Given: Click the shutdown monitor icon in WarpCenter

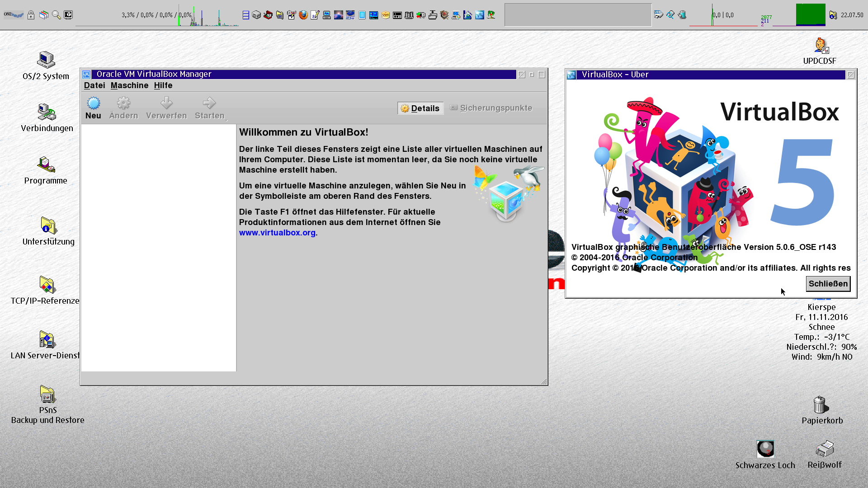Looking at the screenshot, I should pyautogui.click(x=68, y=15).
